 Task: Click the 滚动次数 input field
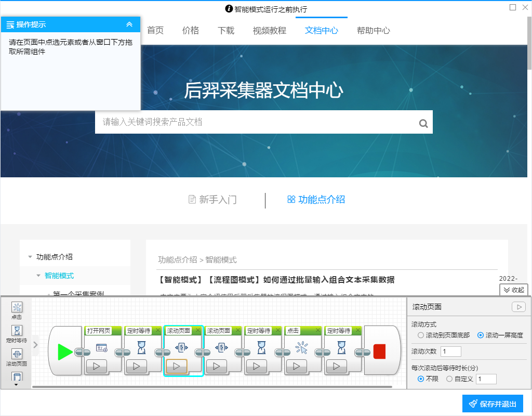point(451,352)
